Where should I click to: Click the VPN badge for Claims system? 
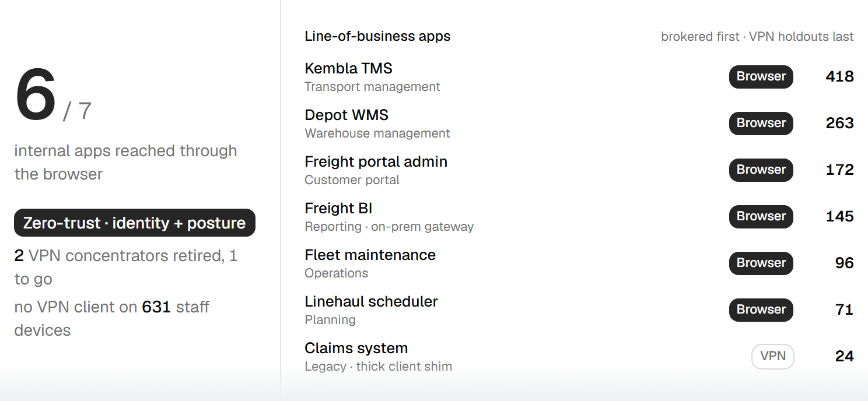tap(773, 356)
